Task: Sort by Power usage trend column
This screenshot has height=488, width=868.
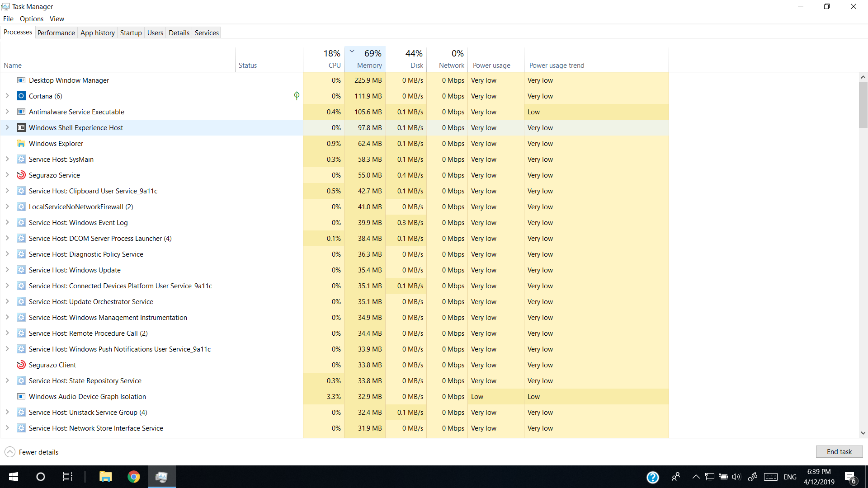Action: click(596, 59)
